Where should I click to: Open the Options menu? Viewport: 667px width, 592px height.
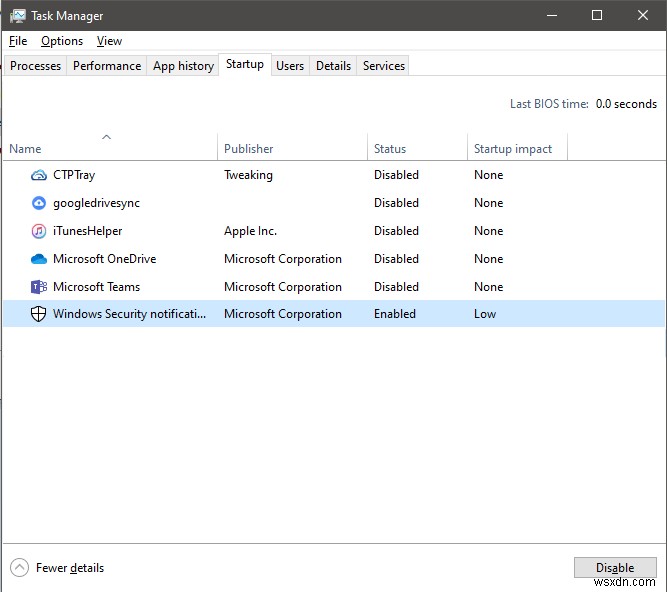click(x=62, y=41)
